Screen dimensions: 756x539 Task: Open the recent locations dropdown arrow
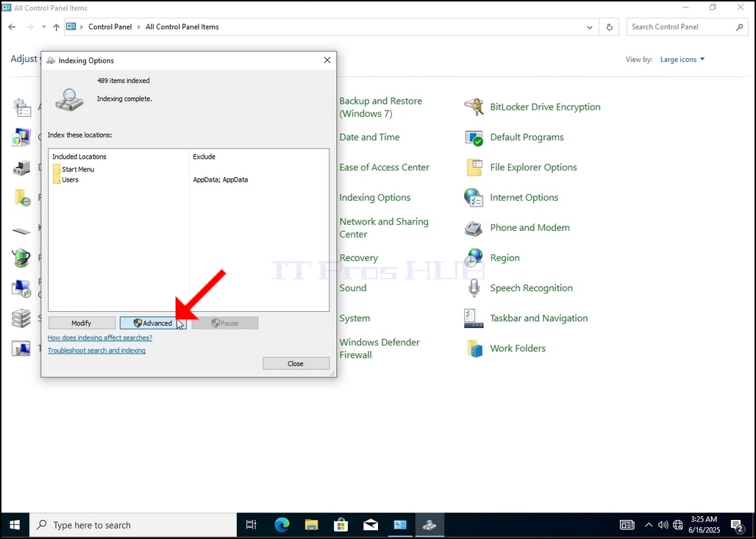point(44,27)
